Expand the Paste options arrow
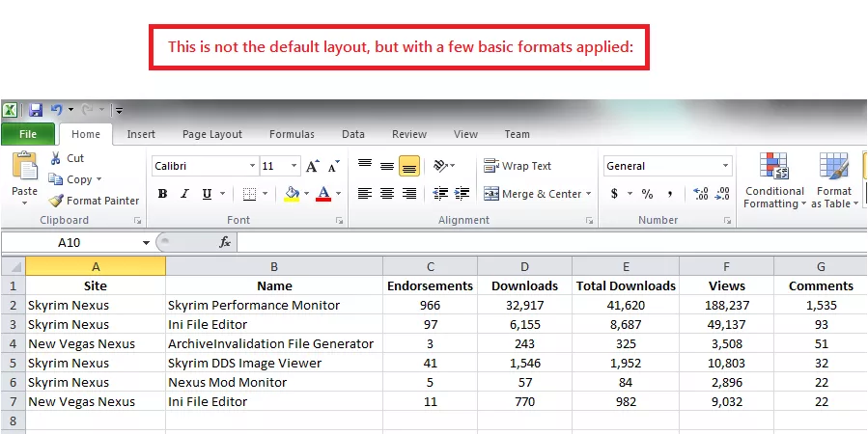 [25, 203]
